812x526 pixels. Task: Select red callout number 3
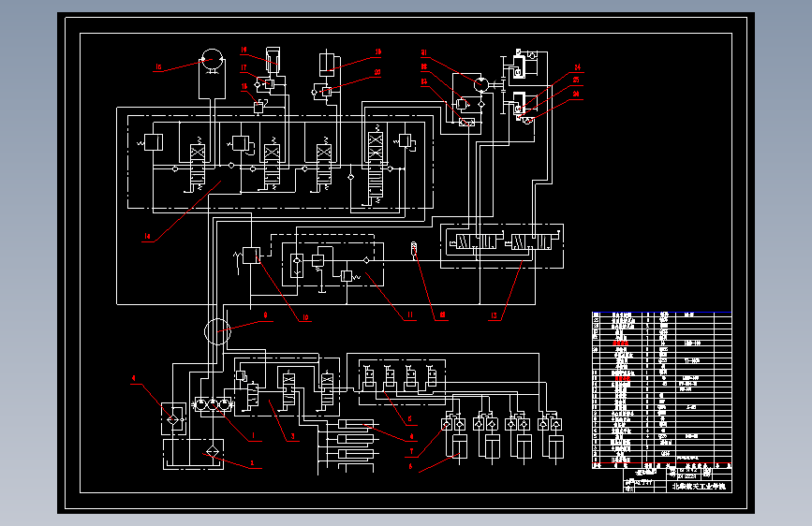coord(292,436)
